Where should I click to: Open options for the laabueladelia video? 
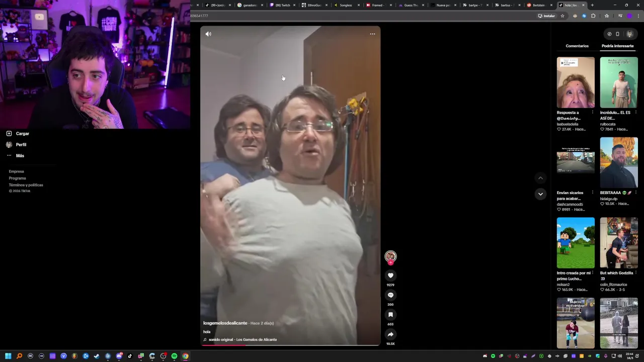(x=592, y=113)
